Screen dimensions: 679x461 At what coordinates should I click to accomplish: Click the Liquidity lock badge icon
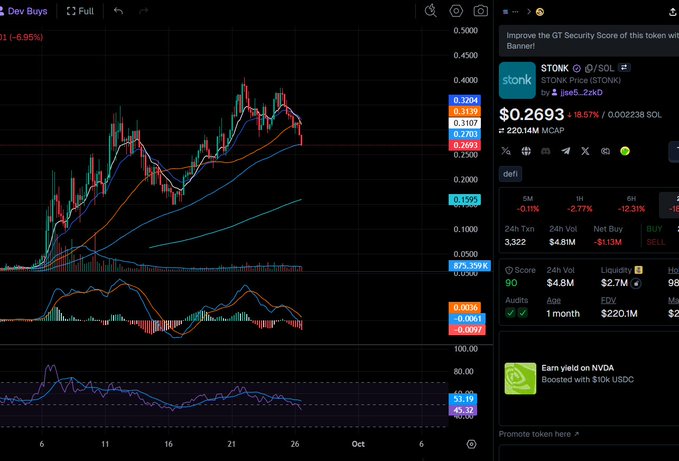(638, 270)
